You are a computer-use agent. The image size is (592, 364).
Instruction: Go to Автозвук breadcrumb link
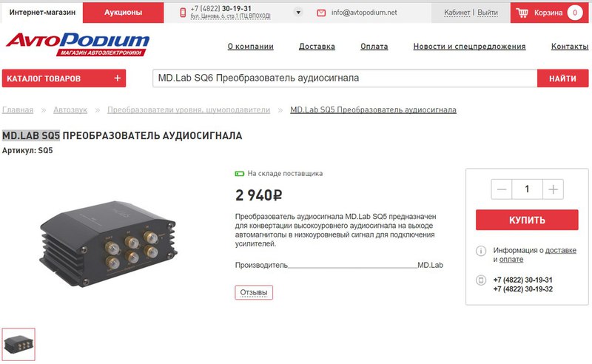pos(70,110)
